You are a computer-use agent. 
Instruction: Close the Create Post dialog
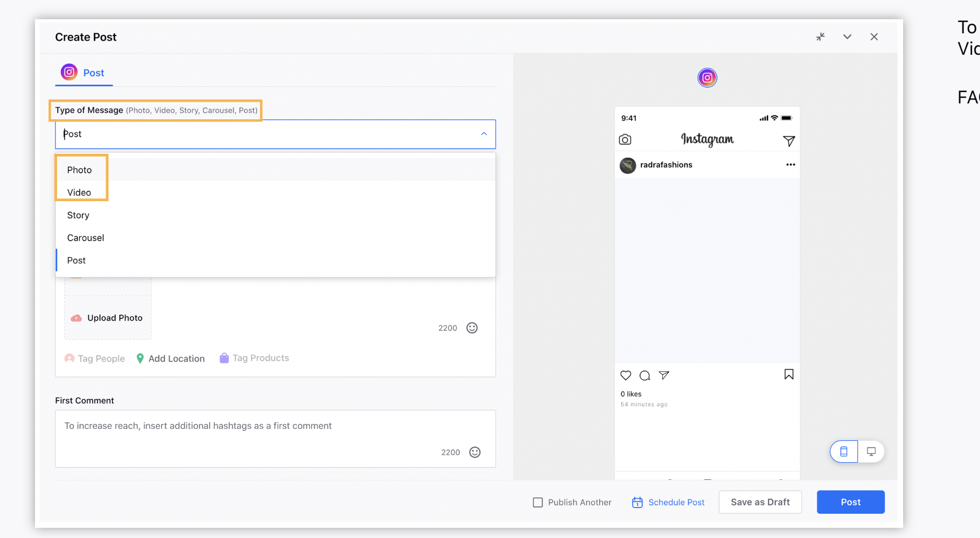point(874,37)
